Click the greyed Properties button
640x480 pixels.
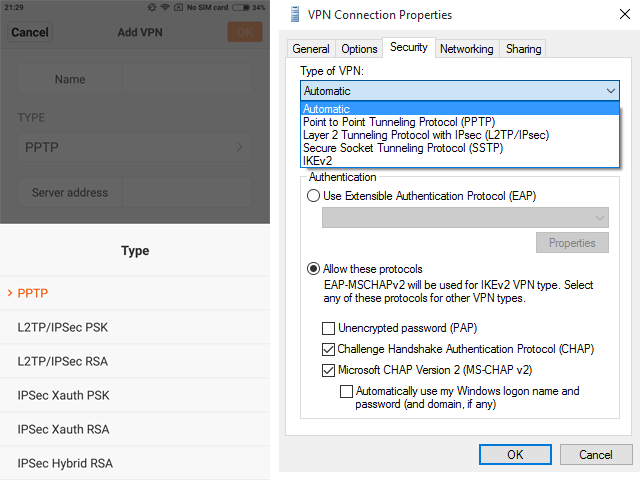tap(572, 243)
